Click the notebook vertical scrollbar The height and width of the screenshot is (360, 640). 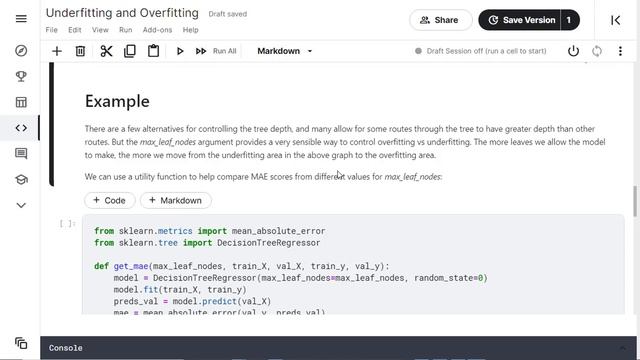635,201
